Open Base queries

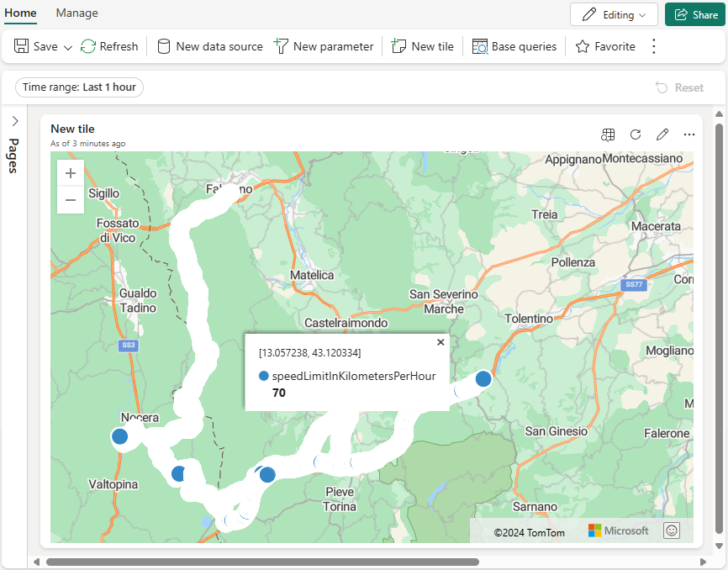514,46
